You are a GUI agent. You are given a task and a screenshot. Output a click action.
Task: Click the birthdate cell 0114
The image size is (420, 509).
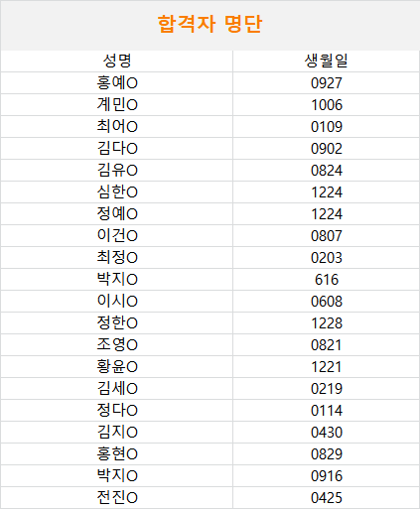pyautogui.click(x=327, y=410)
